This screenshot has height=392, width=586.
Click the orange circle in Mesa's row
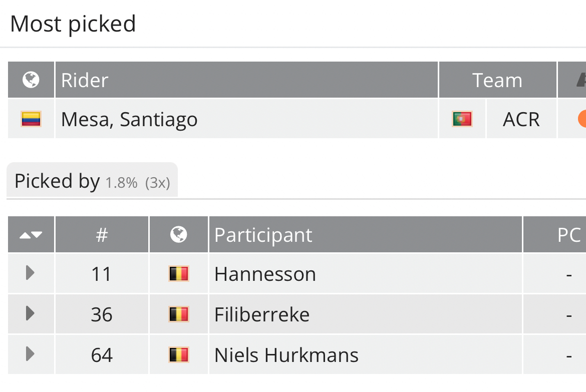[x=581, y=119]
